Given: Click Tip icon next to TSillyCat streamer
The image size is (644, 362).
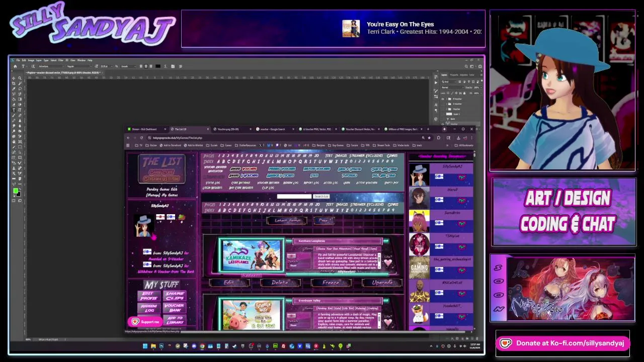Looking at the screenshot, I should [x=462, y=246].
